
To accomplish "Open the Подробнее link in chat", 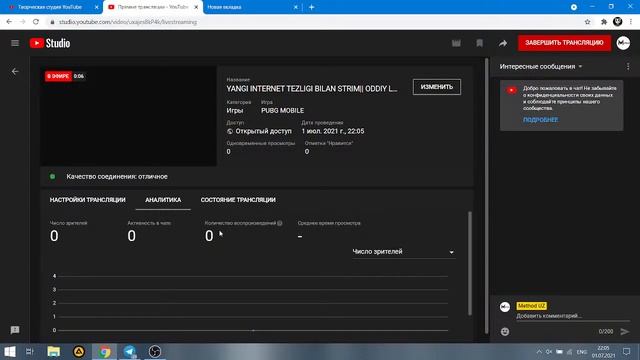I will (x=540, y=120).
